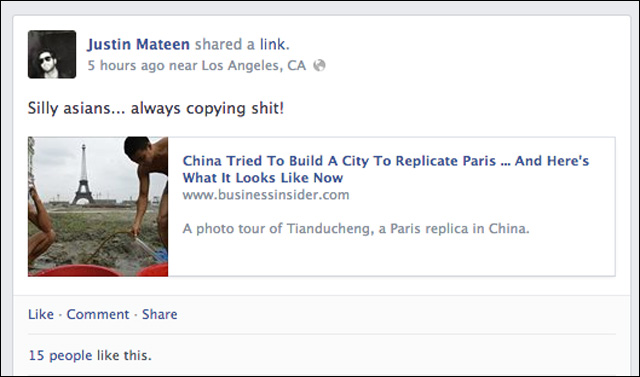Click the red basin in the article image
The height and width of the screenshot is (377, 640).
pos(78,271)
